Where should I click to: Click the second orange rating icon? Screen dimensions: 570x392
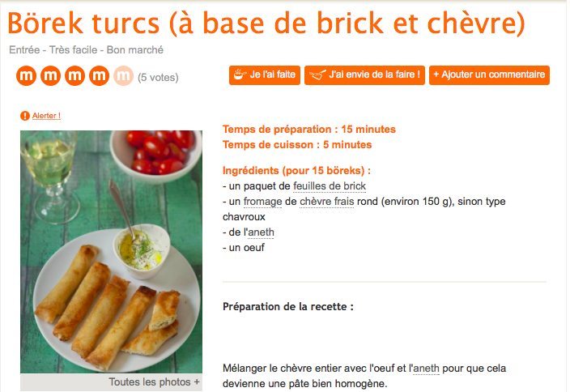(50, 75)
